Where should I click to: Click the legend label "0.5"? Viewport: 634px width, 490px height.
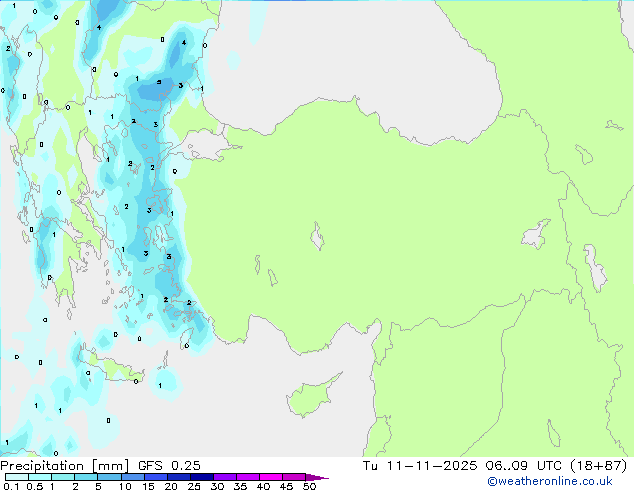35,486
